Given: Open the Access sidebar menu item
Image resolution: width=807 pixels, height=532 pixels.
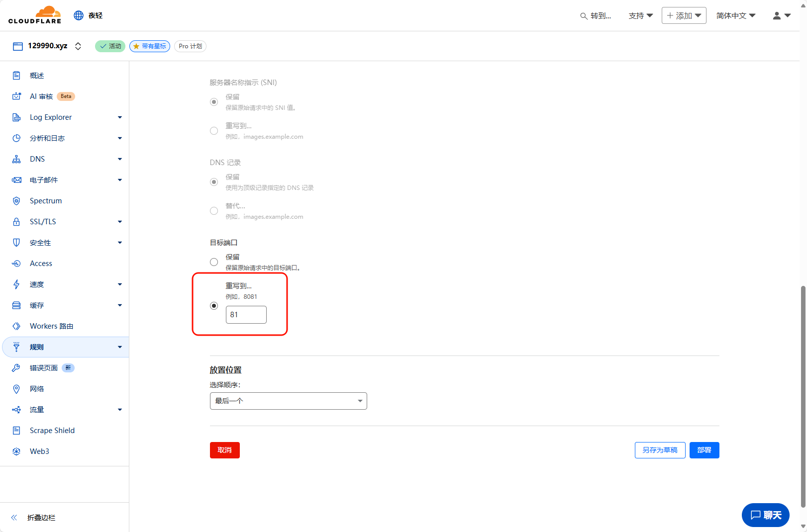Looking at the screenshot, I should 41,264.
